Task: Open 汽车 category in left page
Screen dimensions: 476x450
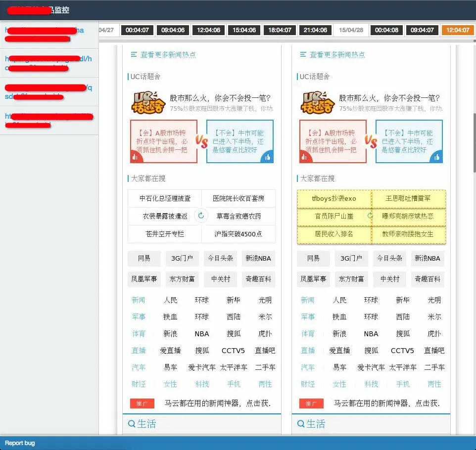Action: (x=139, y=367)
